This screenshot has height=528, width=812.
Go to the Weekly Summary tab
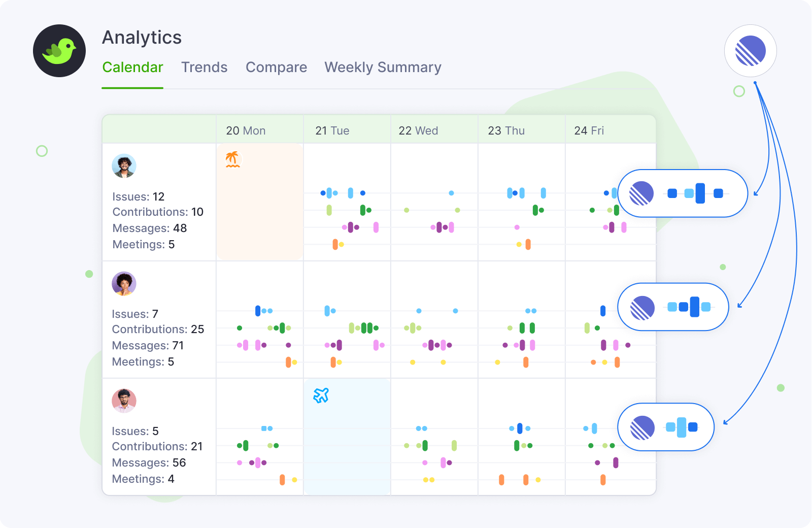[x=383, y=68]
